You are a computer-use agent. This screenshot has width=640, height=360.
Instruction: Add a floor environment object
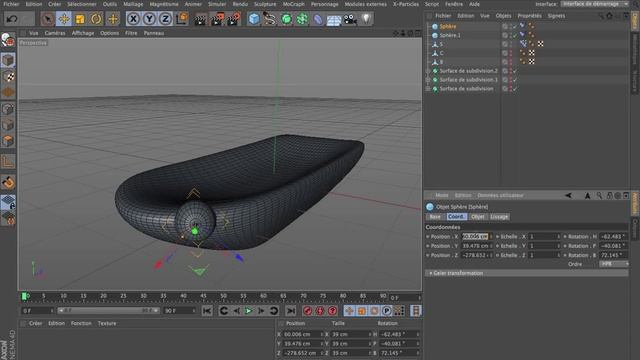[x=334, y=19]
